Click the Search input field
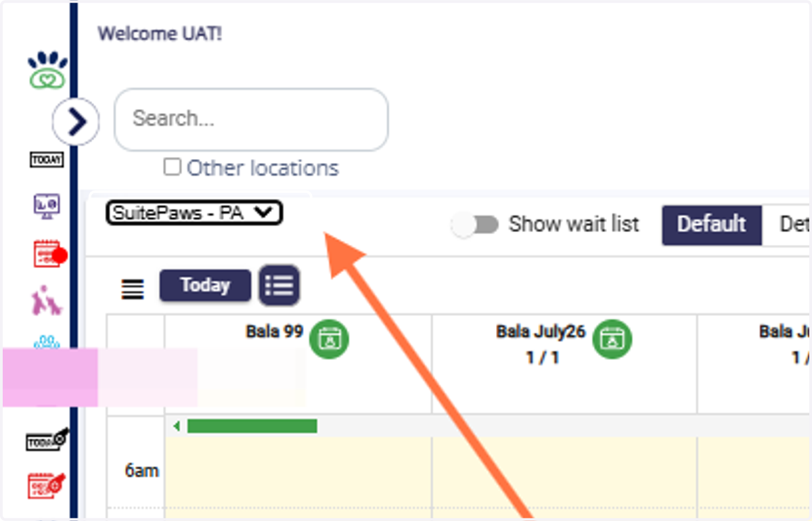 click(251, 119)
